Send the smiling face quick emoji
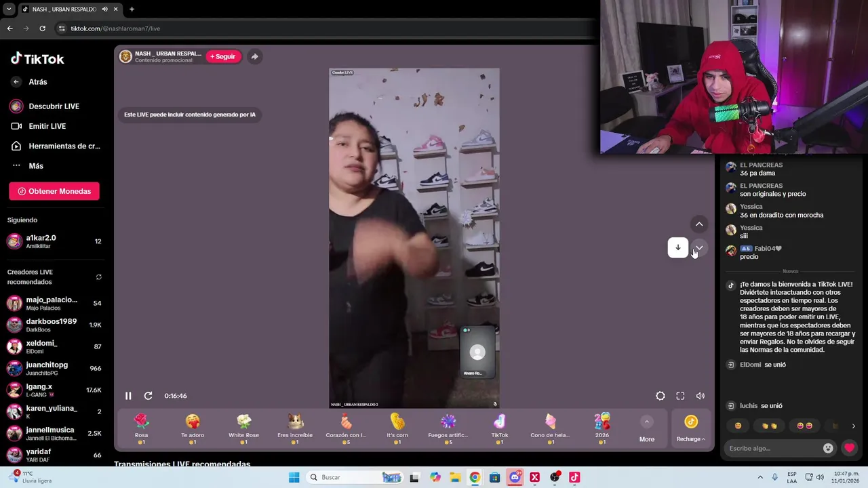Image resolution: width=868 pixels, height=488 pixels. pyautogui.click(x=738, y=426)
